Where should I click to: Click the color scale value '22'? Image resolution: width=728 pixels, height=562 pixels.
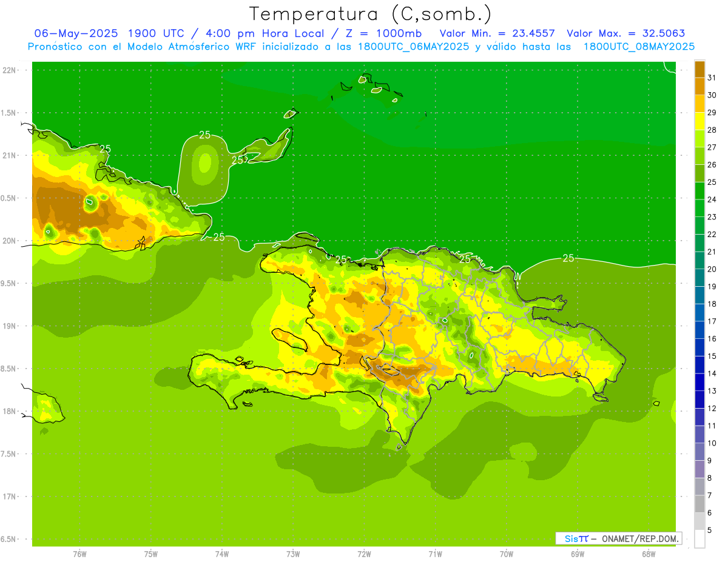tap(712, 234)
